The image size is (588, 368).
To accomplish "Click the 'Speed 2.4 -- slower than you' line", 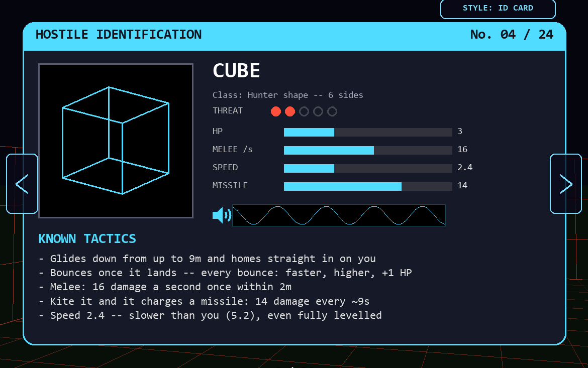I will tap(211, 315).
